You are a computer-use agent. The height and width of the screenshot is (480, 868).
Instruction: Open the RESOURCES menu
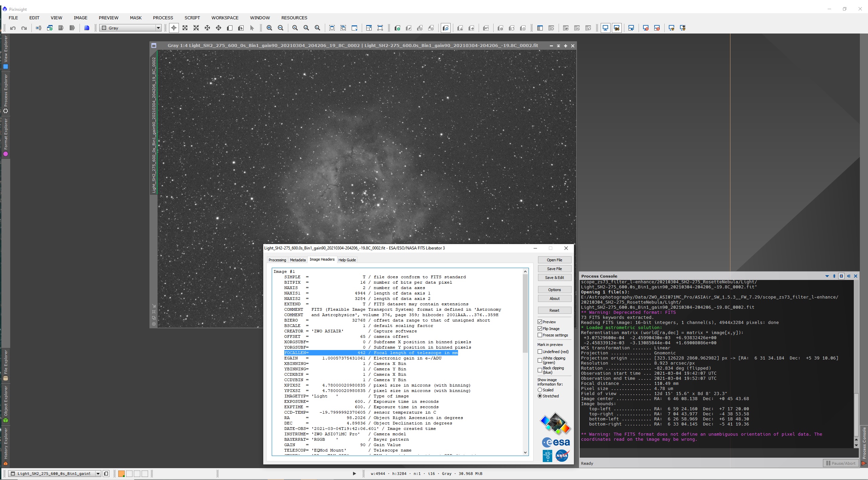point(294,18)
